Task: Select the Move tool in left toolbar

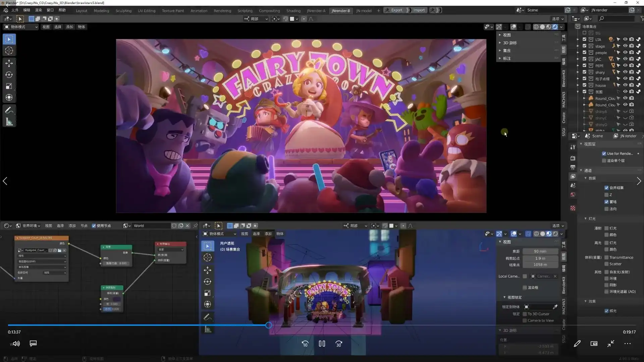Action: tap(9, 63)
